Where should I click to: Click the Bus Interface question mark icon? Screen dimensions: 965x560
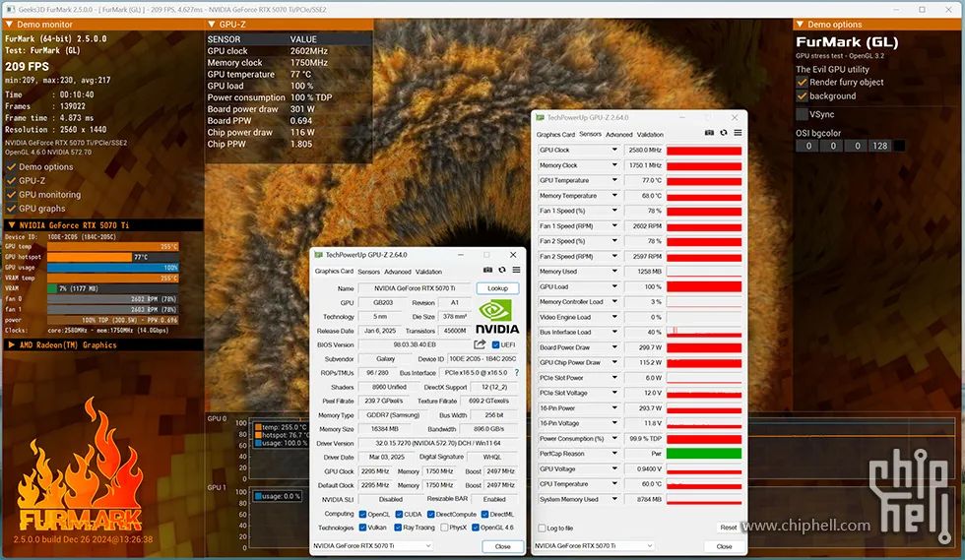[x=517, y=373]
